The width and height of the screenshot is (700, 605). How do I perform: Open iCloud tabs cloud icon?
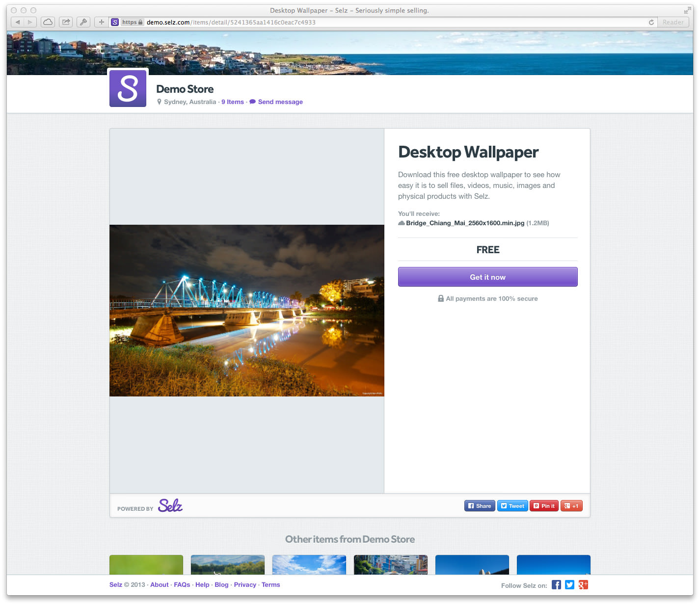click(48, 22)
